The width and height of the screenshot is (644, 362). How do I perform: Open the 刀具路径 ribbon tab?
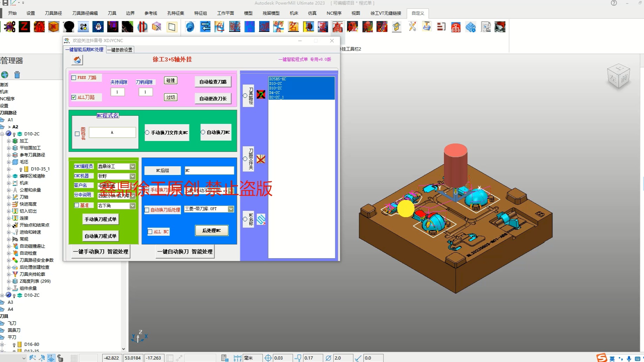click(x=53, y=13)
